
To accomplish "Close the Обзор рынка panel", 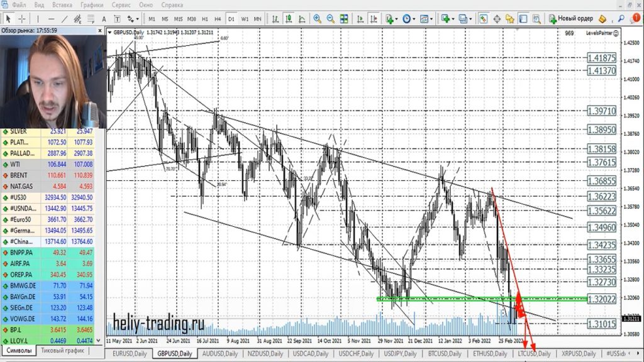I will click(101, 30).
